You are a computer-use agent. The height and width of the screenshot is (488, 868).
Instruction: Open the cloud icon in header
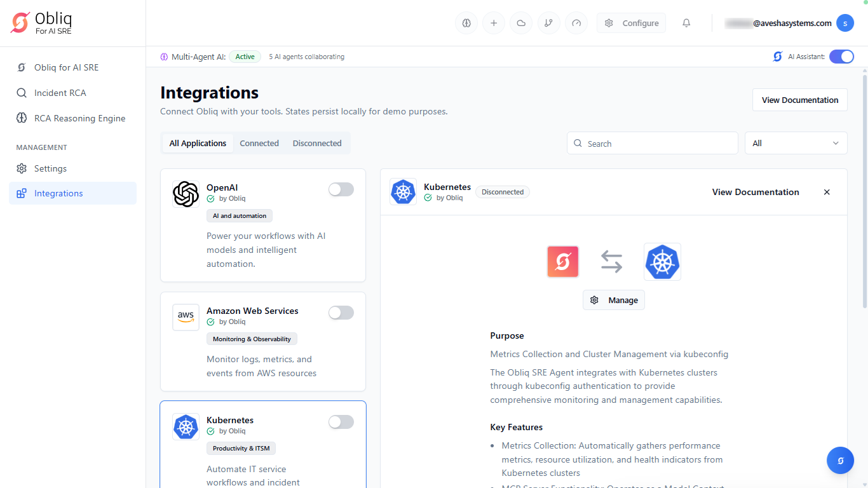point(521,24)
